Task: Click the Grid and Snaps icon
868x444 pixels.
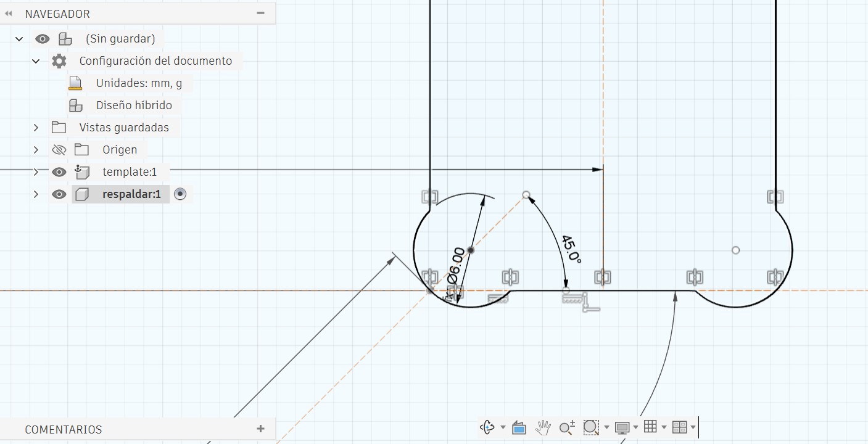Action: [x=650, y=426]
